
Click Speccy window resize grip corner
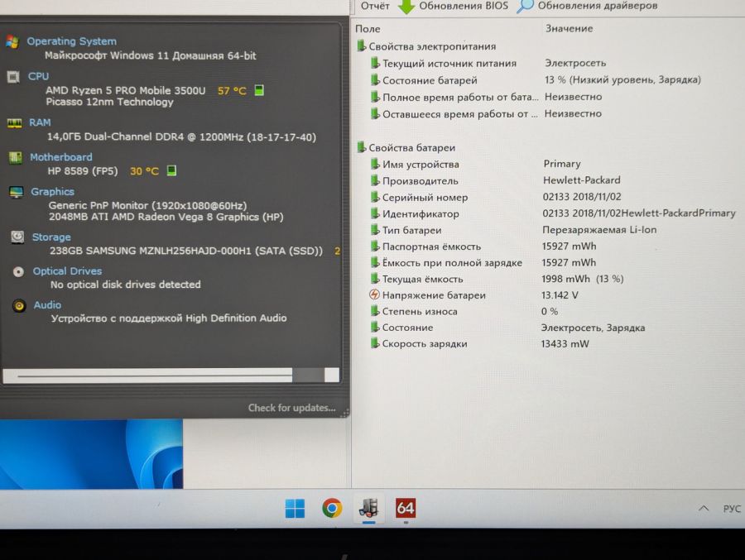pos(345,413)
